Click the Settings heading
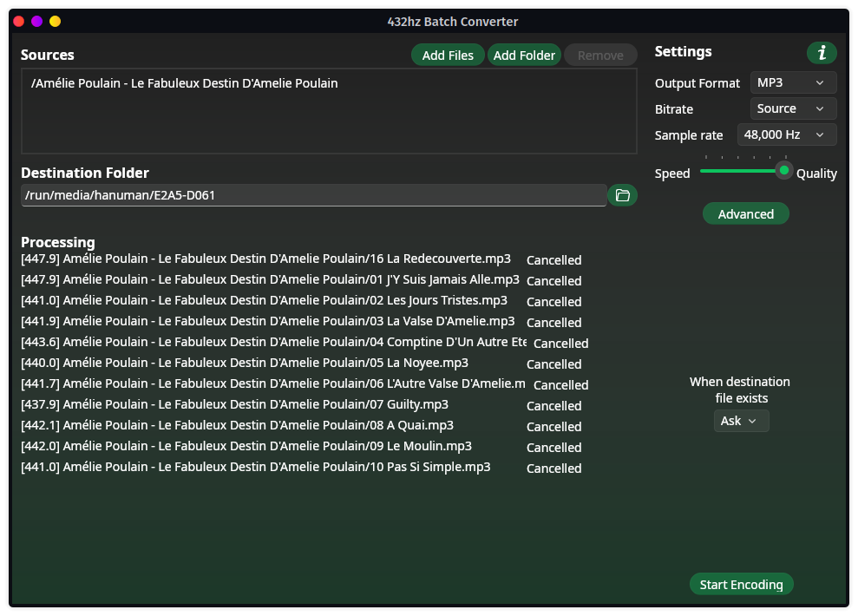The image size is (858, 616). [x=683, y=52]
